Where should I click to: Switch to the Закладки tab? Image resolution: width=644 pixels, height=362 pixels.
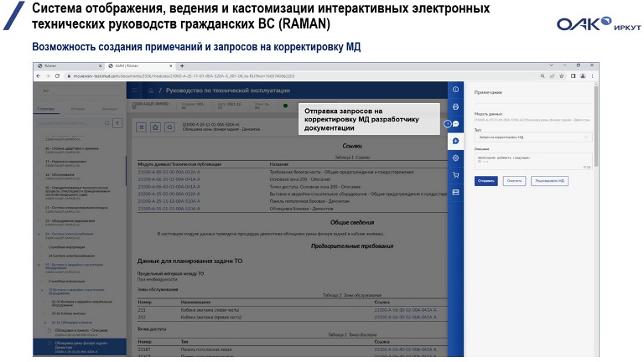pyautogui.click(x=110, y=109)
